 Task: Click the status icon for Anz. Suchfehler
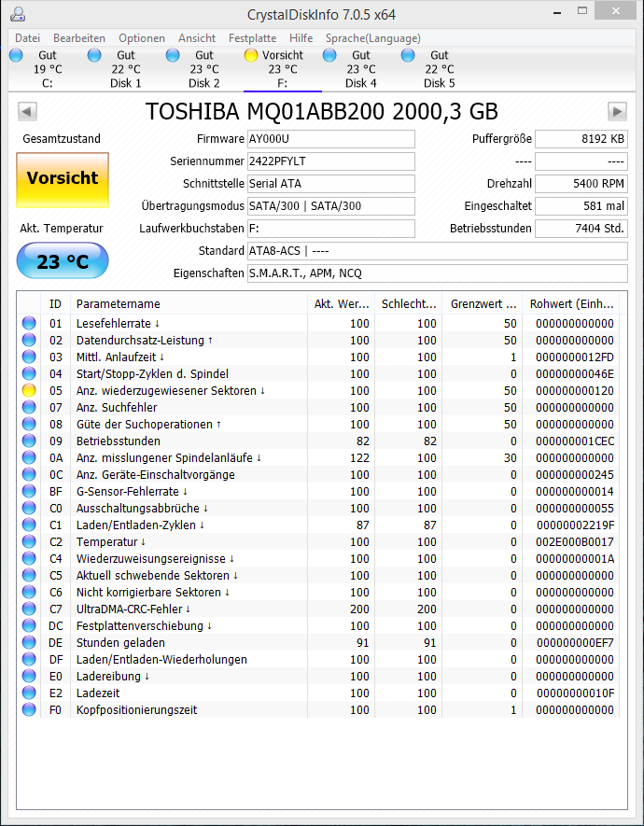(x=29, y=407)
